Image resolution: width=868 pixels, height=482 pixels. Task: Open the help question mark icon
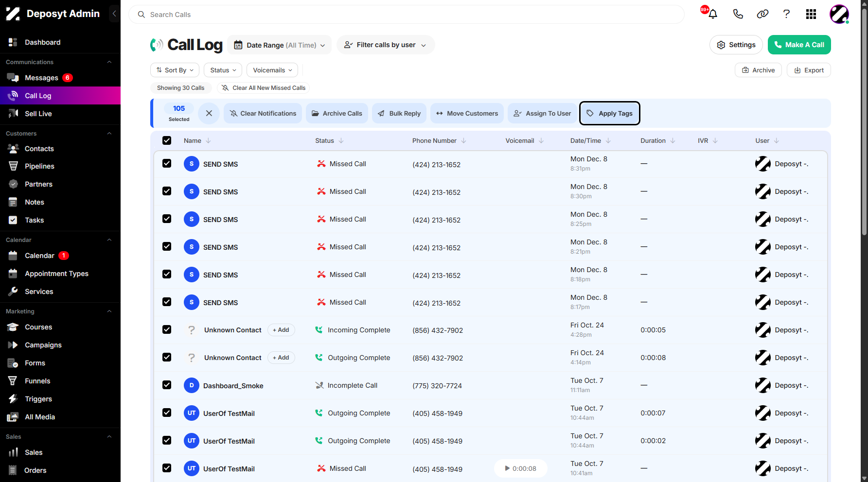786,14
